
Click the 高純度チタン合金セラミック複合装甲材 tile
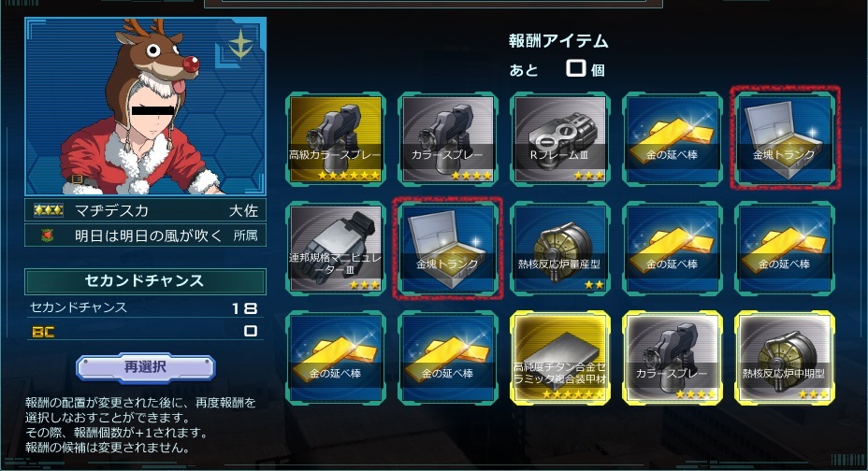(x=559, y=358)
